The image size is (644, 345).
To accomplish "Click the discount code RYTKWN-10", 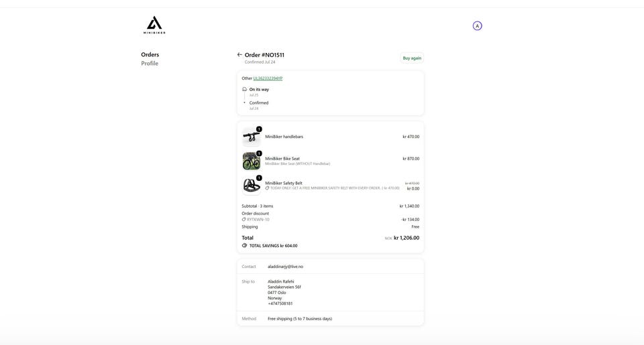I will click(x=258, y=220).
